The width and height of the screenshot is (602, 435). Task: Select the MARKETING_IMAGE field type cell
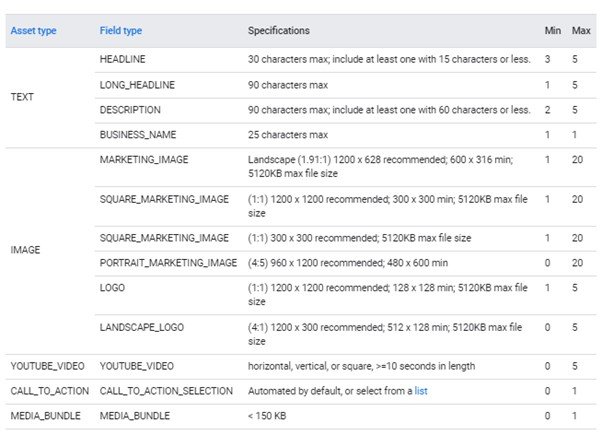144,160
